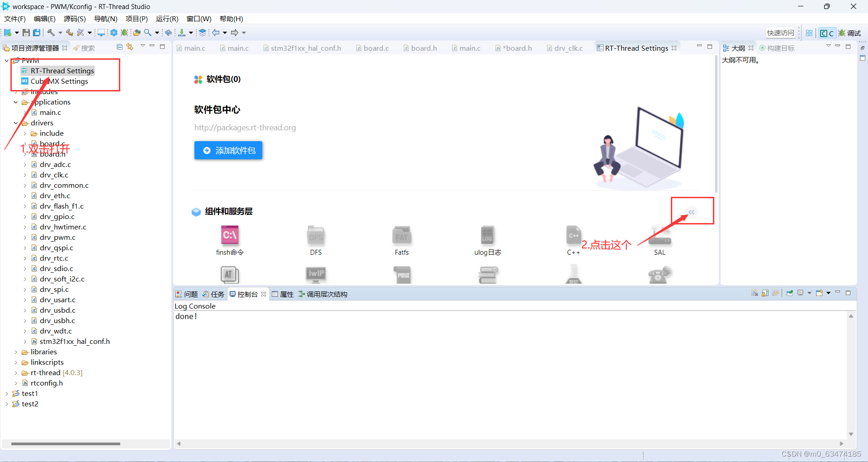The height and width of the screenshot is (462, 868).
Task: Navigate back with the blue left arrow icon
Action: (x=216, y=33)
